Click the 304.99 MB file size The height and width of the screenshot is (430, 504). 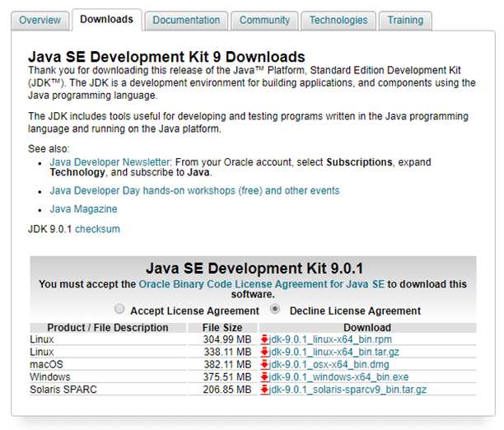coord(227,339)
